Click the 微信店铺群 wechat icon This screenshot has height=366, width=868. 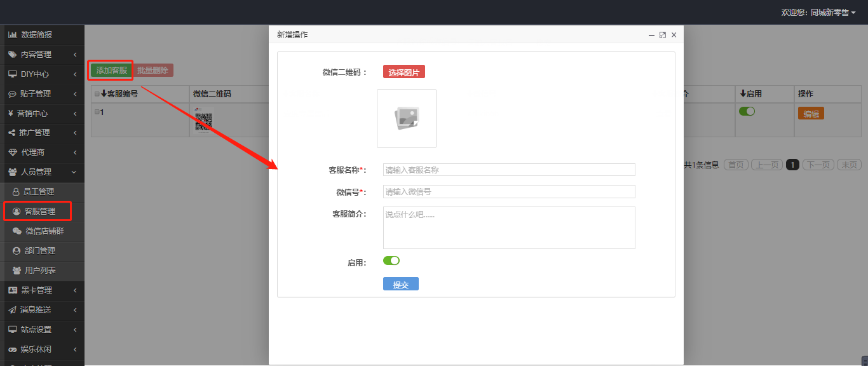pyautogui.click(x=17, y=231)
